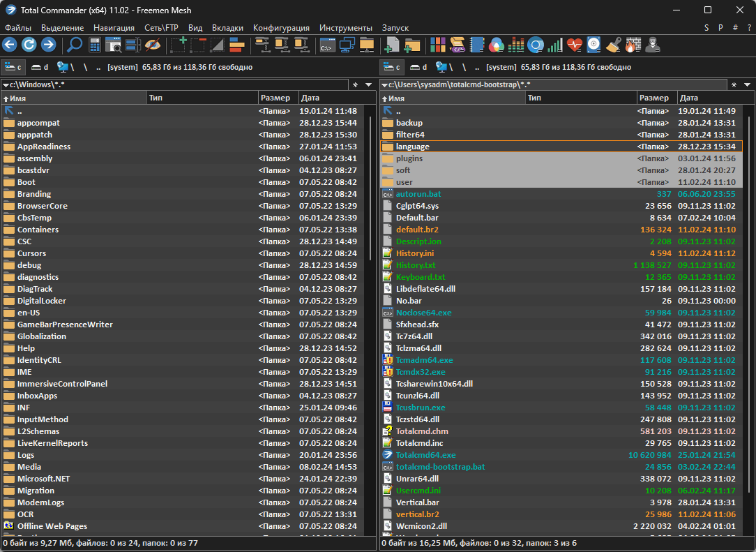Click the firewall brick wall icon
Screen dimensions: 756x552
tap(633, 45)
